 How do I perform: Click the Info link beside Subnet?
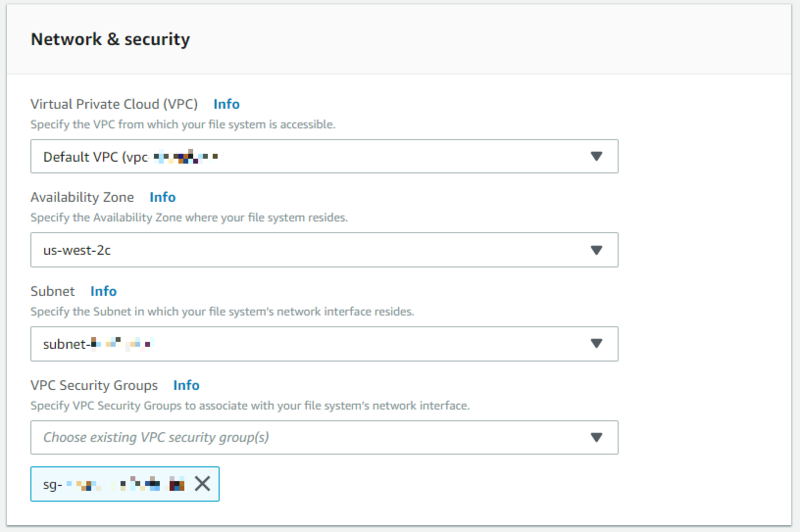click(103, 291)
